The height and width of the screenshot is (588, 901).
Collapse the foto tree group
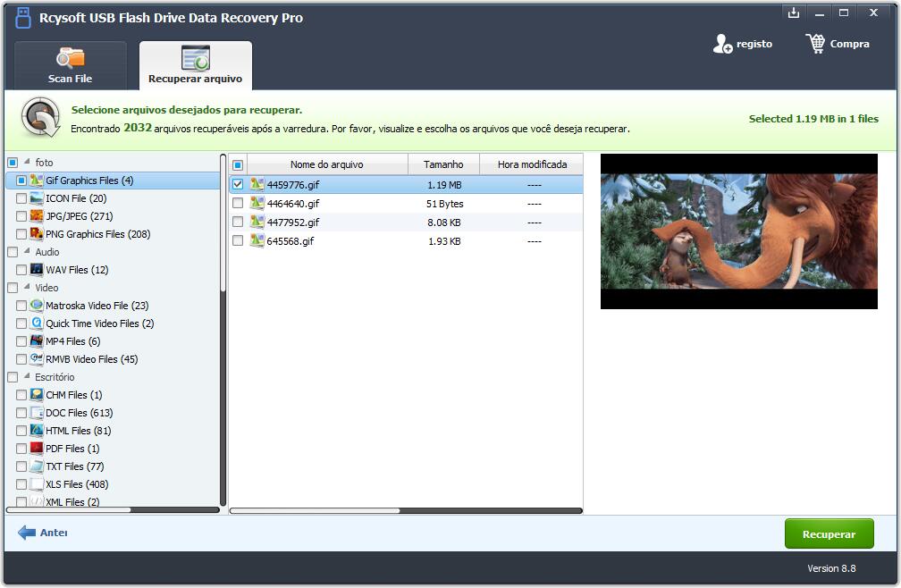coord(27,162)
